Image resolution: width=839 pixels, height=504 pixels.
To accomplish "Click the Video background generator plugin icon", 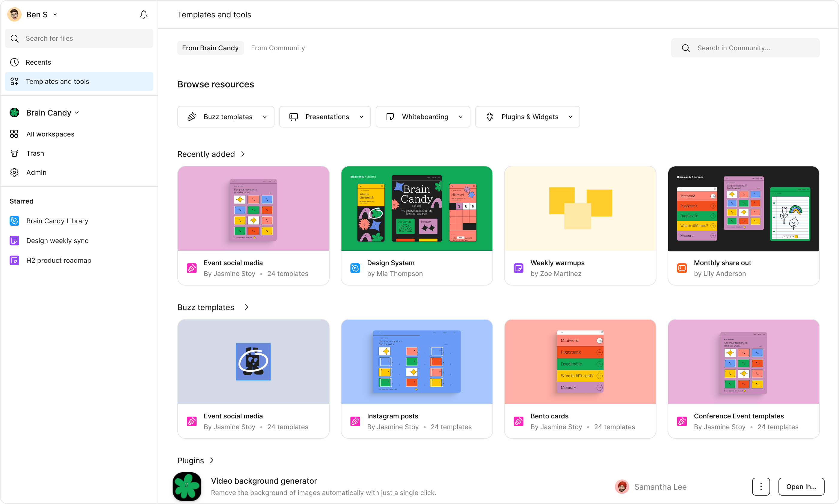I will coord(187,486).
